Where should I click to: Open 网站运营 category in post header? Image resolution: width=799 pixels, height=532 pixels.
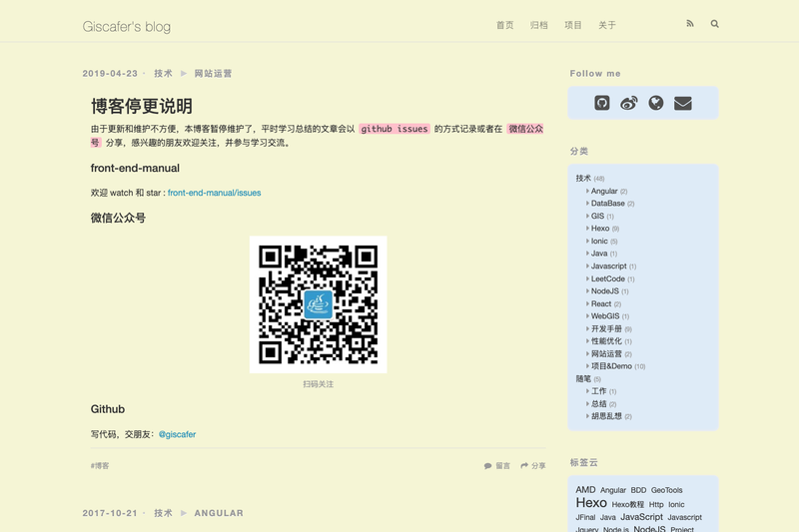tap(213, 73)
